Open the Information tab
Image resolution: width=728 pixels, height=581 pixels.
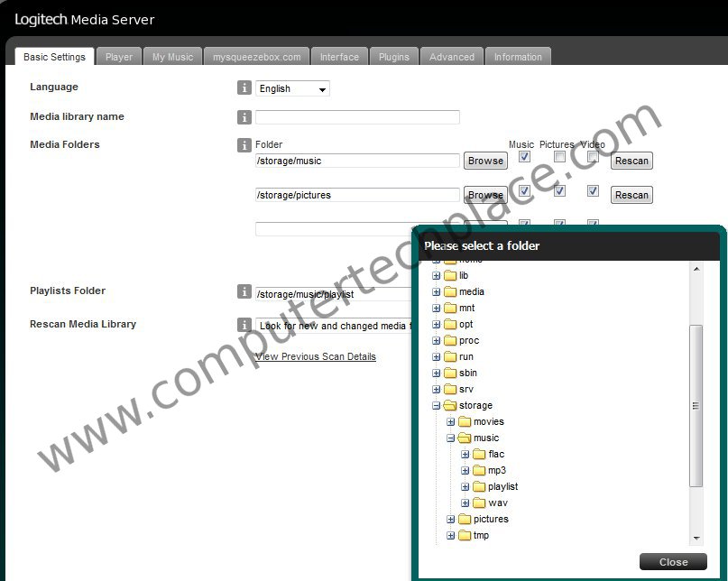coord(518,57)
